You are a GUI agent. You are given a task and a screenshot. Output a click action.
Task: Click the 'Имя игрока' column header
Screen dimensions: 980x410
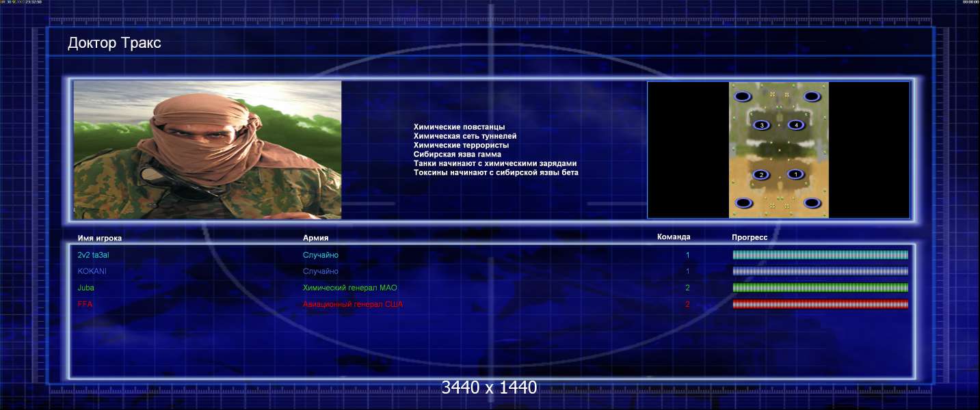pyautogui.click(x=100, y=238)
